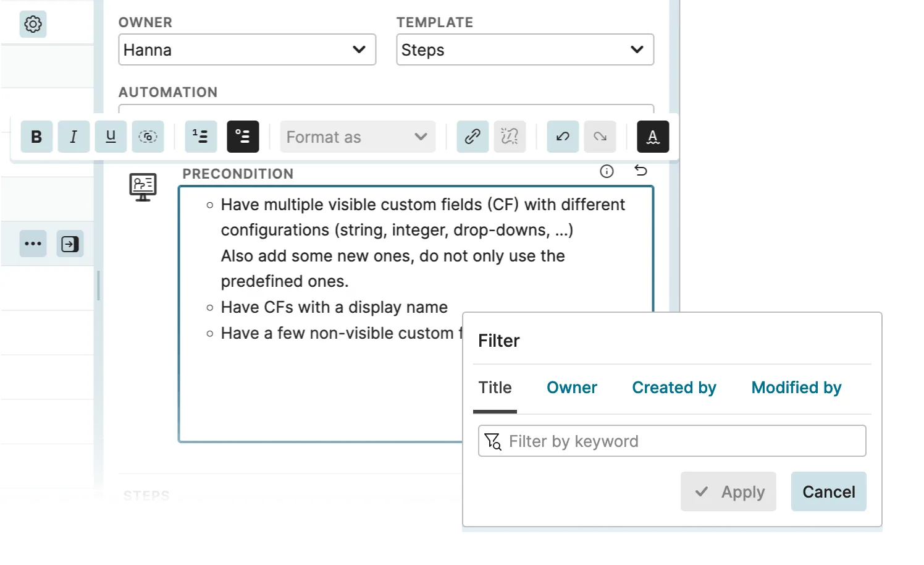Click the Apply button in Filter dialog
Screen dimensions: 924x565
(x=728, y=491)
